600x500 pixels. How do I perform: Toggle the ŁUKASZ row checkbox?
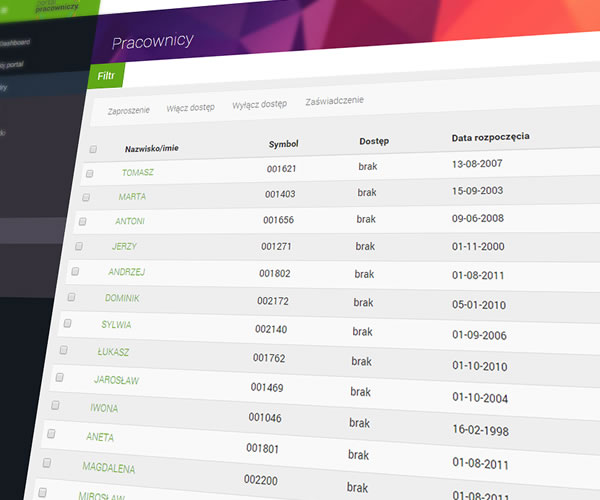(x=64, y=350)
